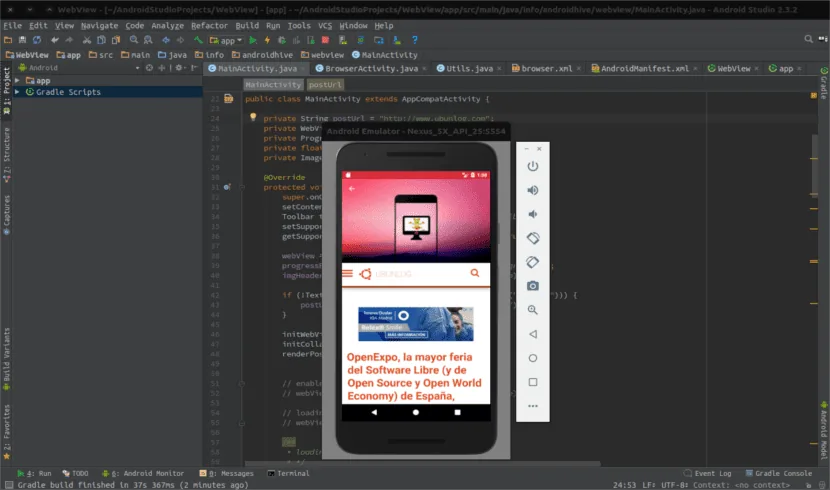Click the Make Project hammer icon
This screenshot has width=830, height=490.
[199, 40]
